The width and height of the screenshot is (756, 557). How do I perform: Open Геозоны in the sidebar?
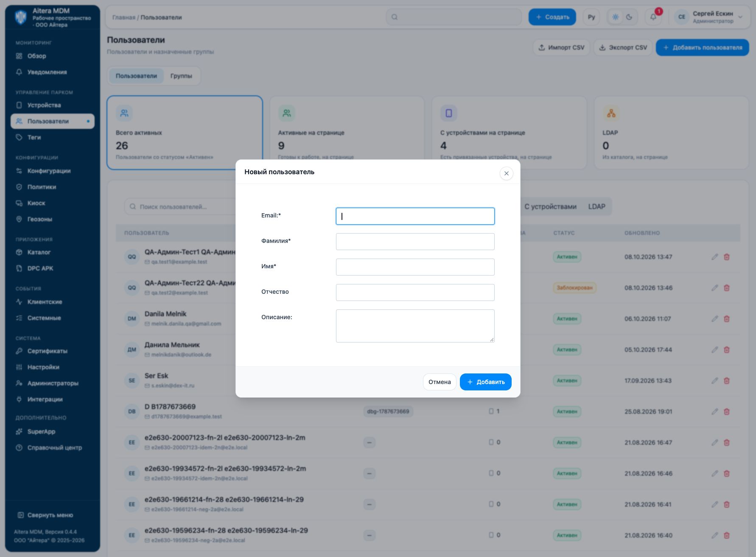pos(53,219)
